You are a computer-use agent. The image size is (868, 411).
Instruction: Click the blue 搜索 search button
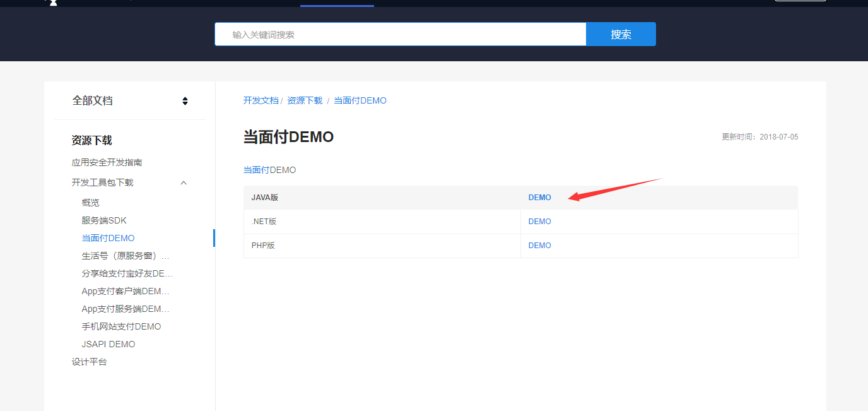(621, 34)
